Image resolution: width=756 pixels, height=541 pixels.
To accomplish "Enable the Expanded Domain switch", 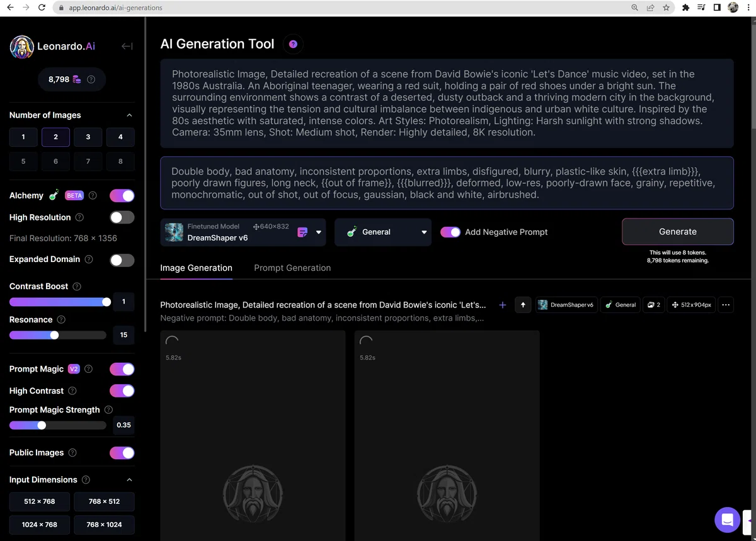I will click(122, 260).
